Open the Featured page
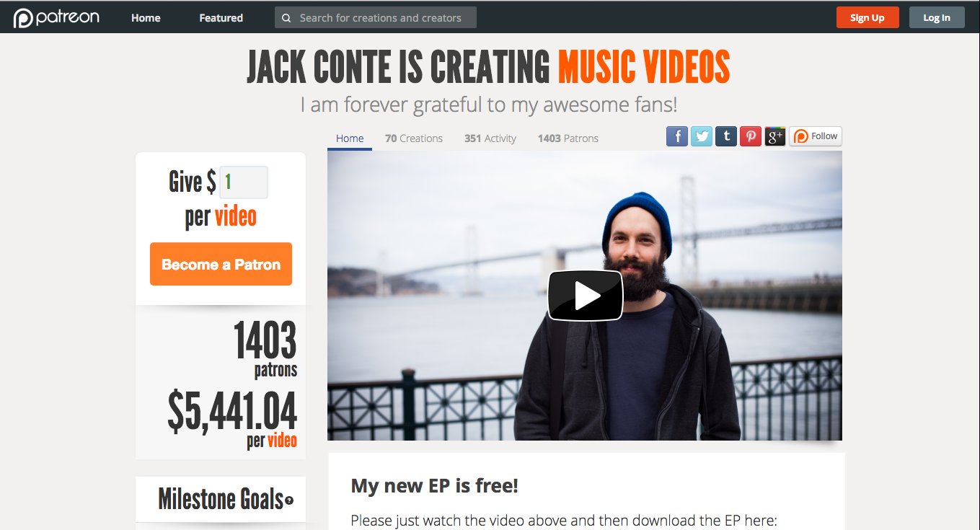Screen dimensions: 980x530 [221, 18]
